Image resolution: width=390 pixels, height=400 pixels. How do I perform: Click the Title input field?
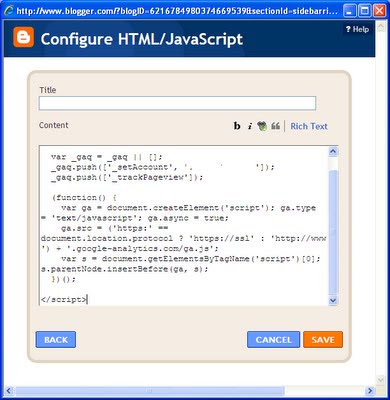tap(177, 103)
